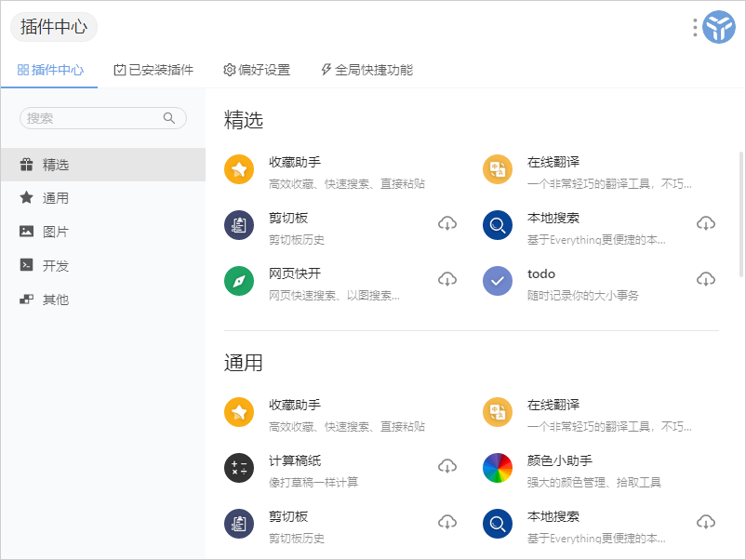Open the 计算稿纸 calculator icon

239,468
